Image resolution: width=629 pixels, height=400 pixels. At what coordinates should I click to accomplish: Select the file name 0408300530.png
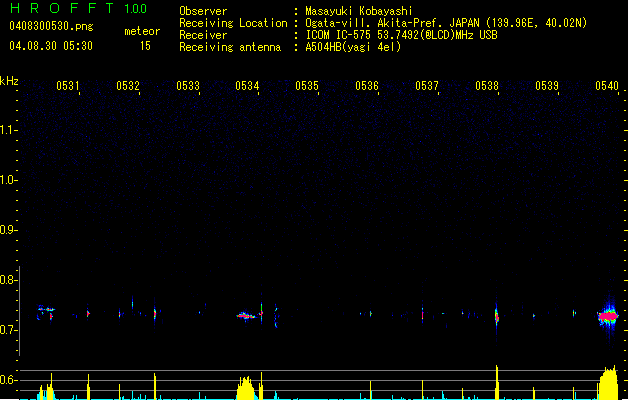[x=51, y=27]
